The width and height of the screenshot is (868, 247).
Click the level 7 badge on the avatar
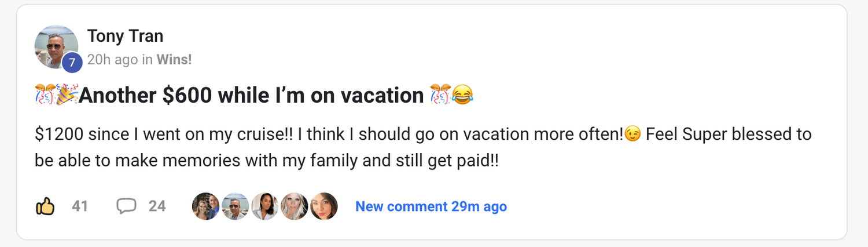click(72, 63)
